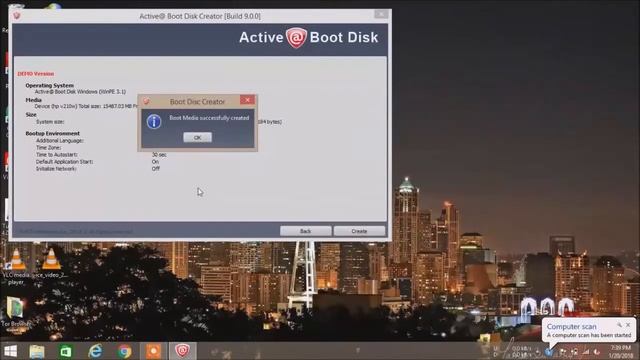Viewport: 640px width, 360px height.
Task: Click the "Initialize Network:" row
Action: [x=98, y=169]
